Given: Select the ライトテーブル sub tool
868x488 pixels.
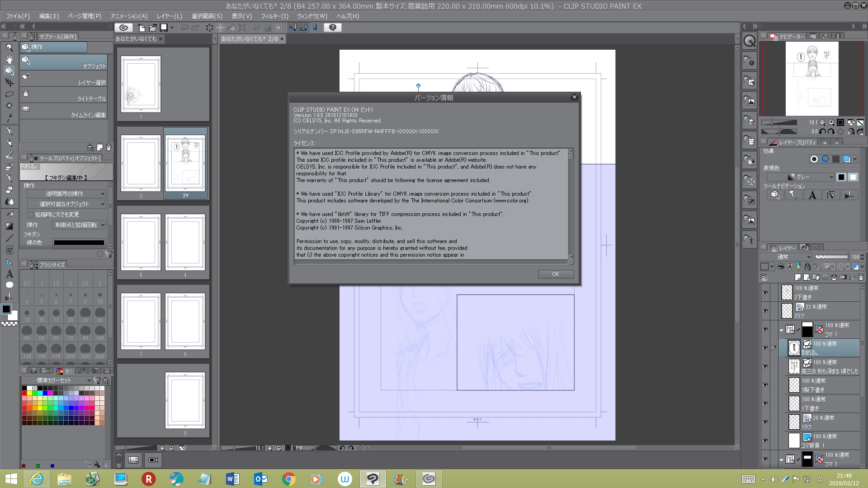Looking at the screenshot, I should click(x=64, y=95).
